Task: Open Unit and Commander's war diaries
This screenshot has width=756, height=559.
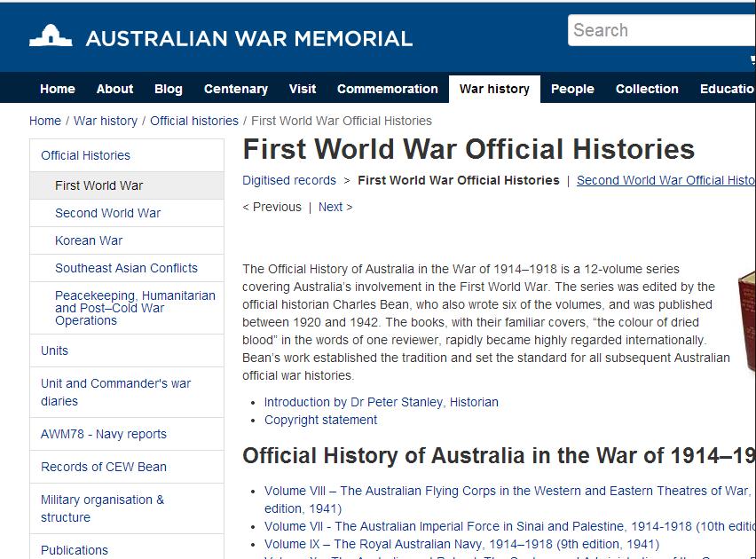Action: (x=127, y=392)
